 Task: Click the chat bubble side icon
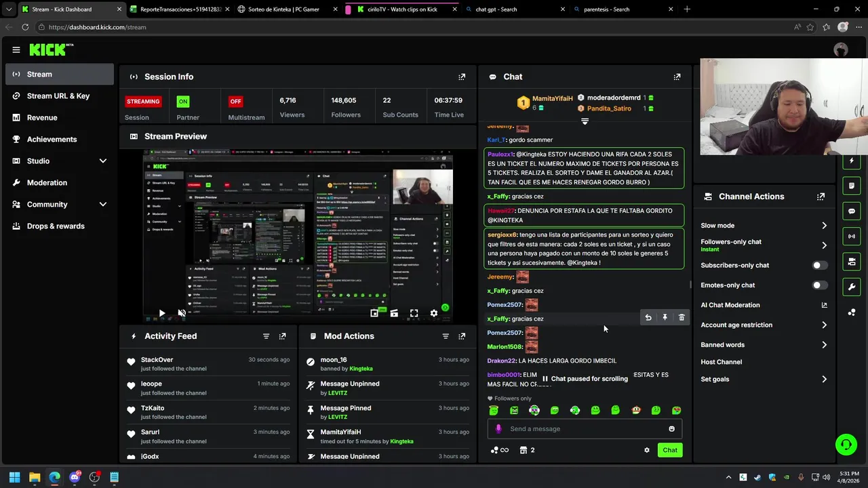click(852, 211)
